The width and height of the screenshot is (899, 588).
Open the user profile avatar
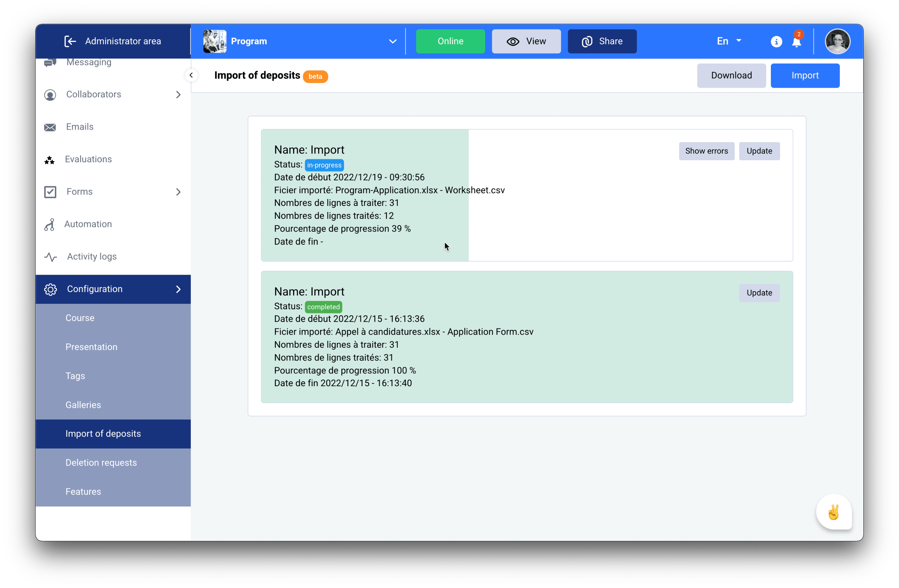coord(837,41)
